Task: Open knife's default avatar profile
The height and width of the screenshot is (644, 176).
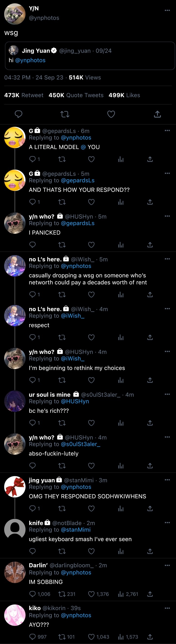Action: (15, 530)
